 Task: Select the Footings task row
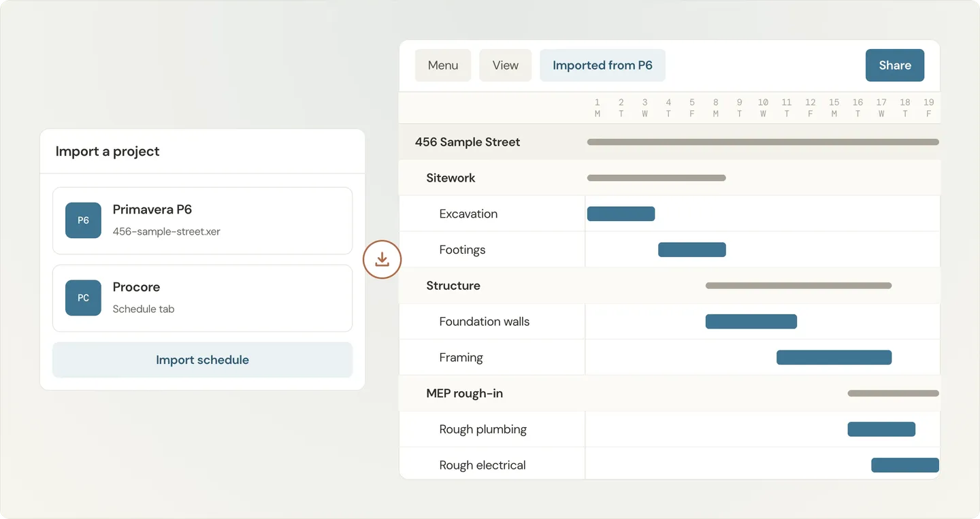669,250
